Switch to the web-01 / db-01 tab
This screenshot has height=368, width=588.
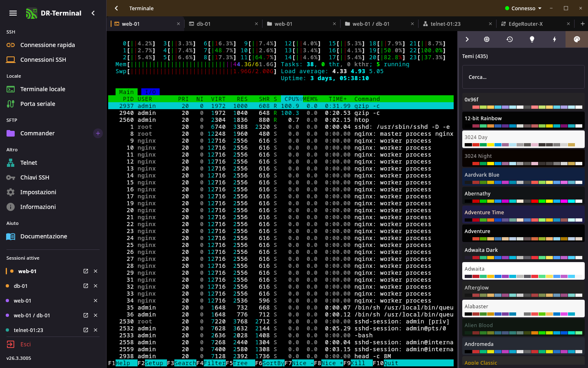coord(380,24)
